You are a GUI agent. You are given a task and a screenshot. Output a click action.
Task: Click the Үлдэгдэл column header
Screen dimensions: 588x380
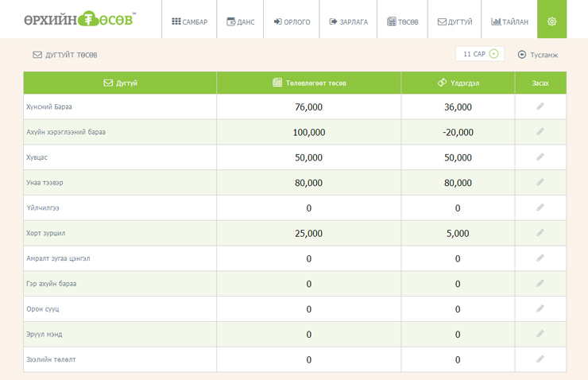458,83
